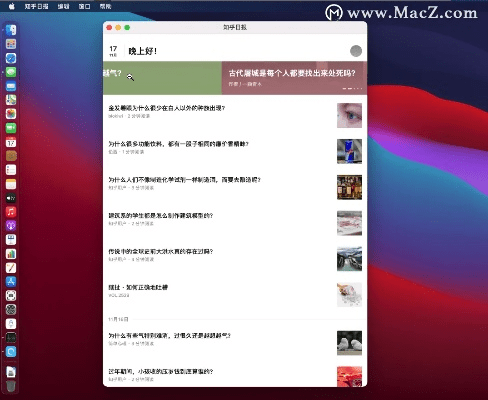This screenshot has width=488, height=400.
Task: Open Mail app in the Dock
Action: (x=11, y=86)
